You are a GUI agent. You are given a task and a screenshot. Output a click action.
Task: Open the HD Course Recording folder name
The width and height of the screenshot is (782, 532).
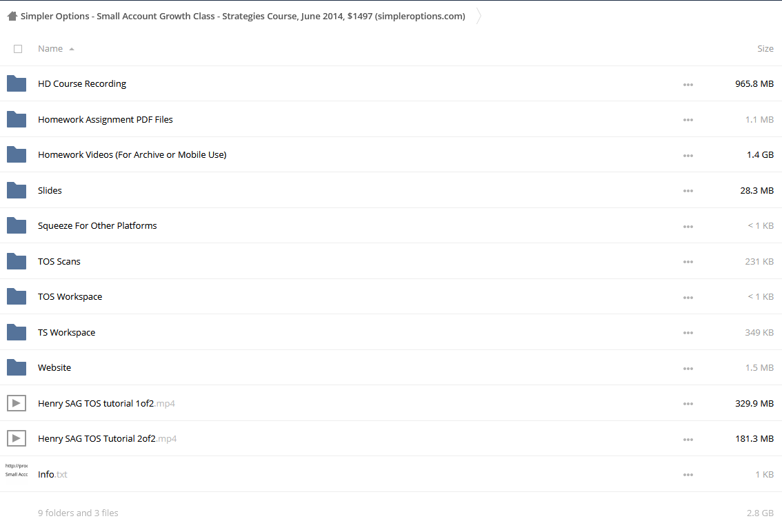[x=82, y=84]
